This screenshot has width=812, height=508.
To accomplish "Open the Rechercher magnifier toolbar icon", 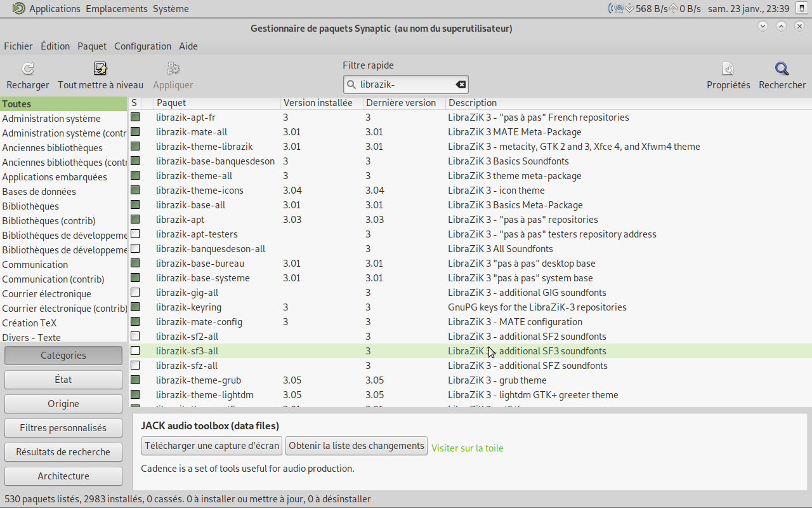I will click(x=782, y=69).
